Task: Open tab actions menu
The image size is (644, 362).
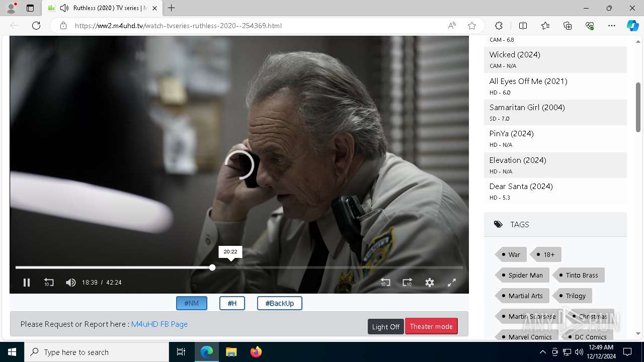Action: 30,8
